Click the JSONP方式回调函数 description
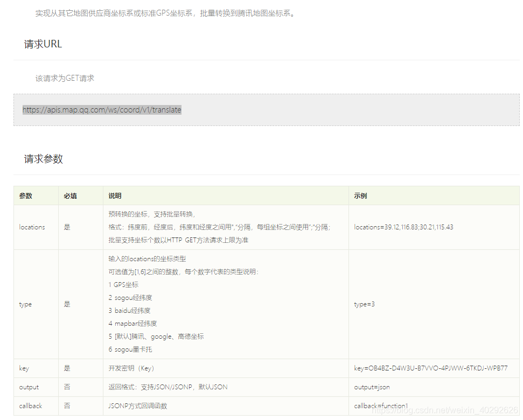Image resolution: width=523 pixels, height=420 pixels. (x=138, y=405)
